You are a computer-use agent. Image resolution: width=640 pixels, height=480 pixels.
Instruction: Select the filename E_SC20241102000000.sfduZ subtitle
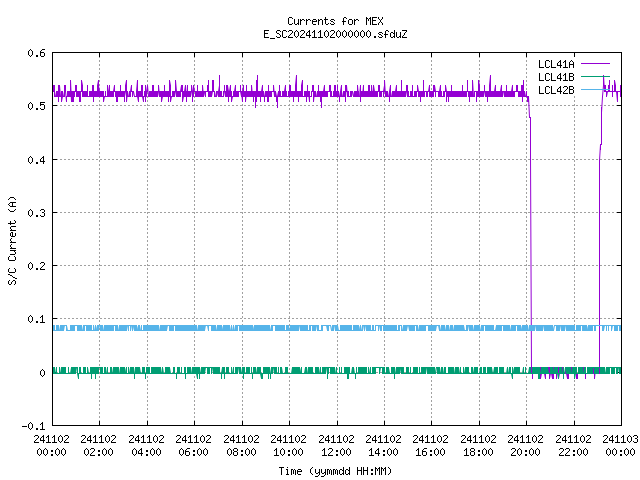pos(335,34)
